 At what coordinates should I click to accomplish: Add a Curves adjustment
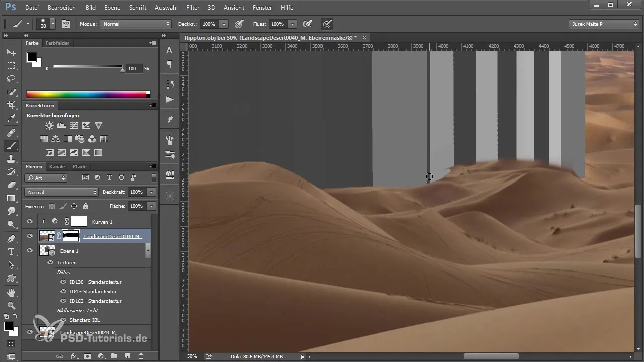pos(74,126)
